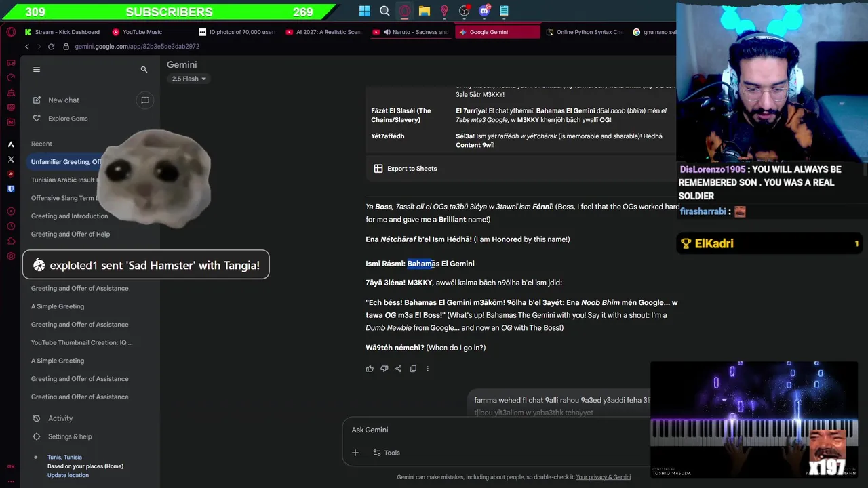The image size is (868, 488).
Task: Open more options for the response
Action: tap(427, 369)
